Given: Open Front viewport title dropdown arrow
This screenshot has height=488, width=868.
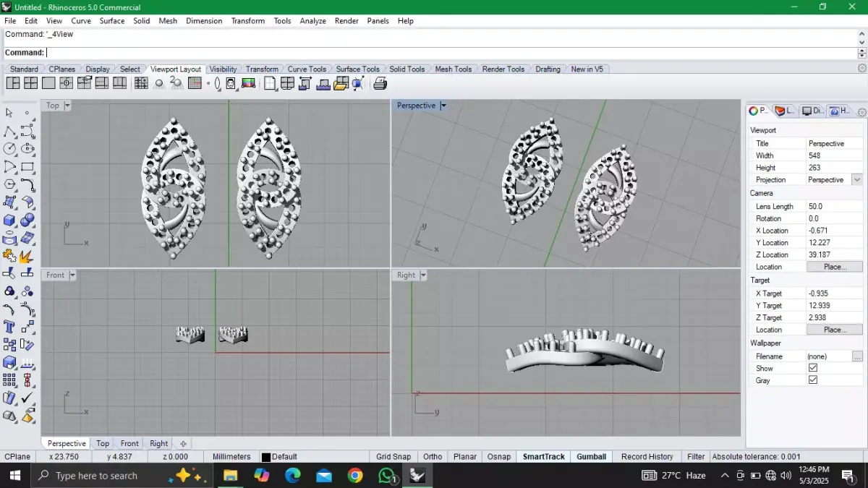Looking at the screenshot, I should (x=72, y=275).
